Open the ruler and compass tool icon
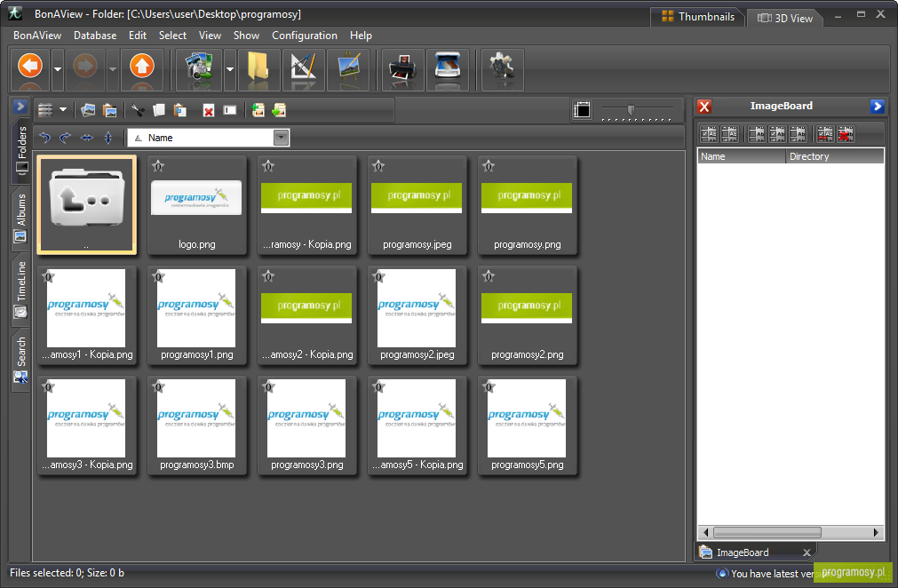Screen dimensions: 898x588 pyautogui.click(x=304, y=69)
